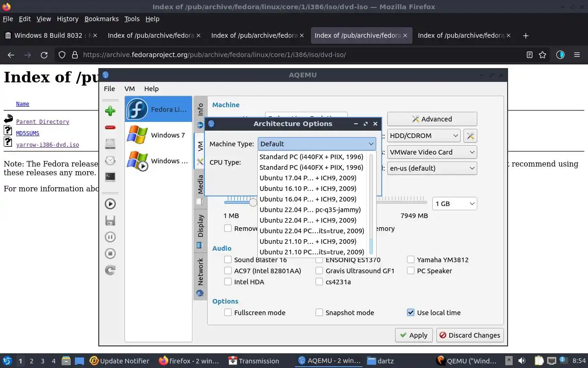
Task: Select the Fedora Linux VM in the list
Action: [x=158, y=109]
